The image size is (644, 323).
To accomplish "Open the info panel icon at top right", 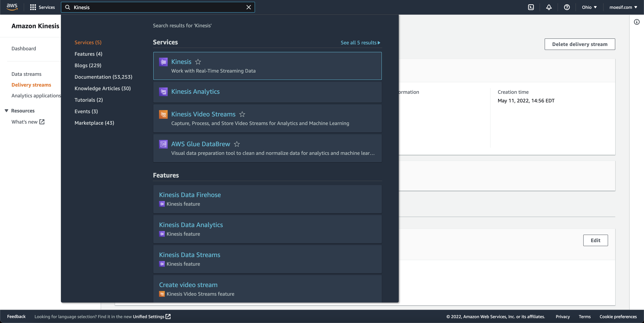I will (x=637, y=22).
